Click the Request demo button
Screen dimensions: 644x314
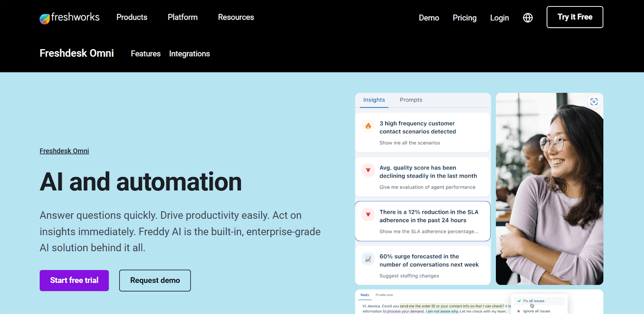(x=155, y=281)
